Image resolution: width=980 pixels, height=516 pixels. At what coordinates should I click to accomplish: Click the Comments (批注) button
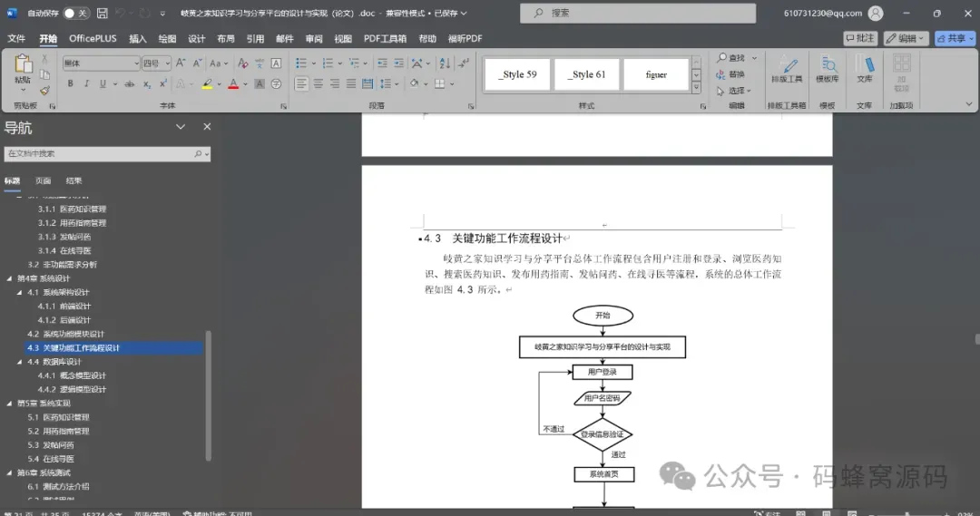[x=860, y=39]
